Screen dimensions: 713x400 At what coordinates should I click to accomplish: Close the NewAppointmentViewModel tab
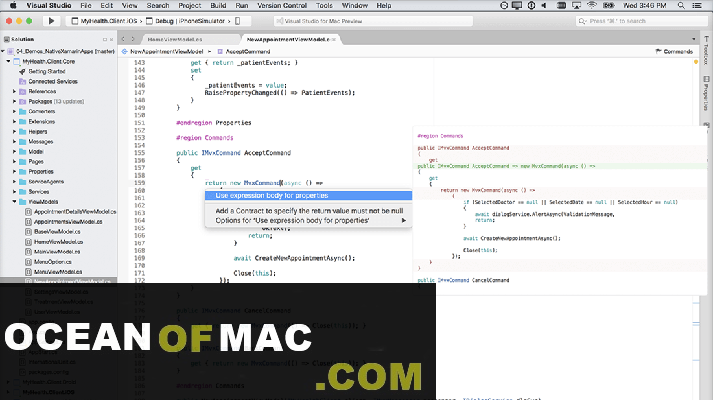coord(334,40)
